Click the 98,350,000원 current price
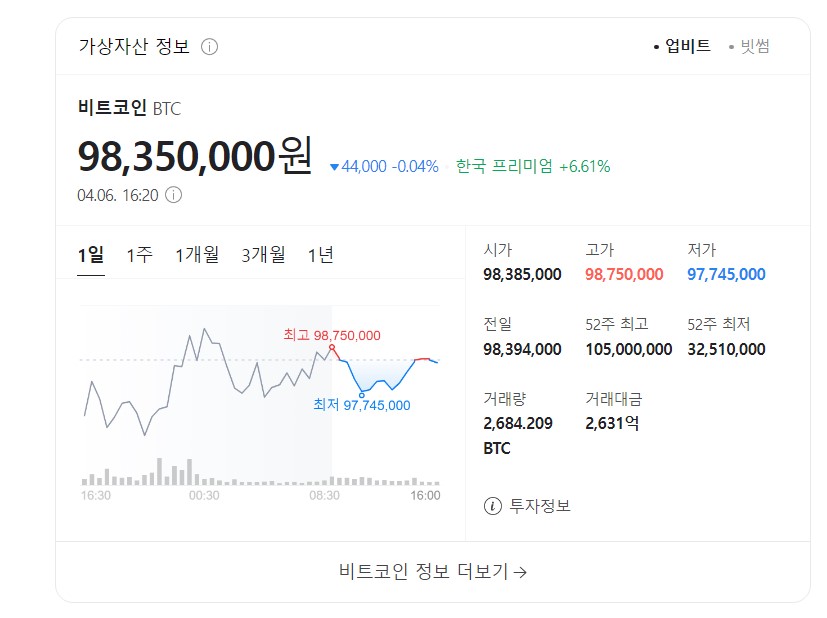This screenshot has height=618, width=827. pos(195,157)
